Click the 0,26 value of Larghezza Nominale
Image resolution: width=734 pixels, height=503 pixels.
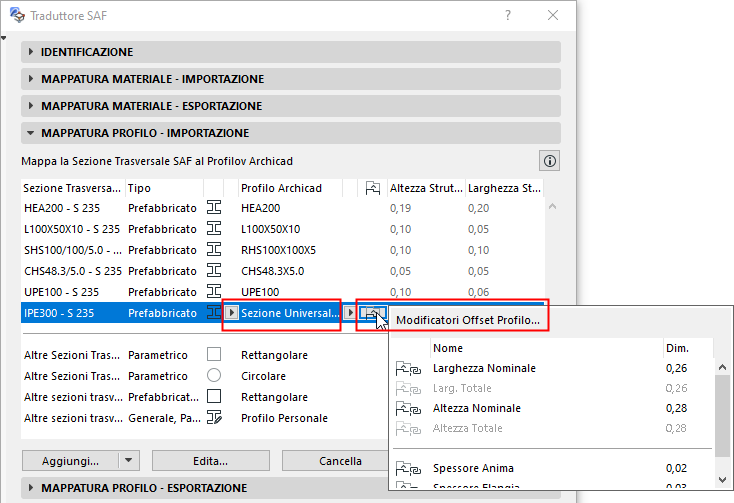click(x=676, y=368)
